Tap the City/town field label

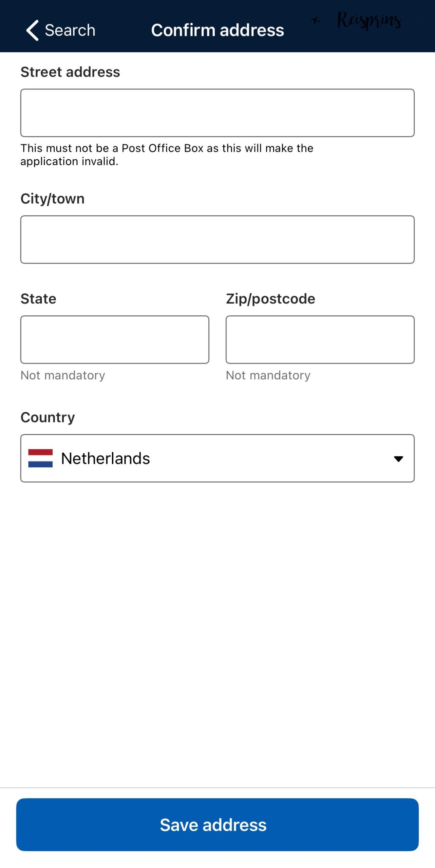[53, 199]
